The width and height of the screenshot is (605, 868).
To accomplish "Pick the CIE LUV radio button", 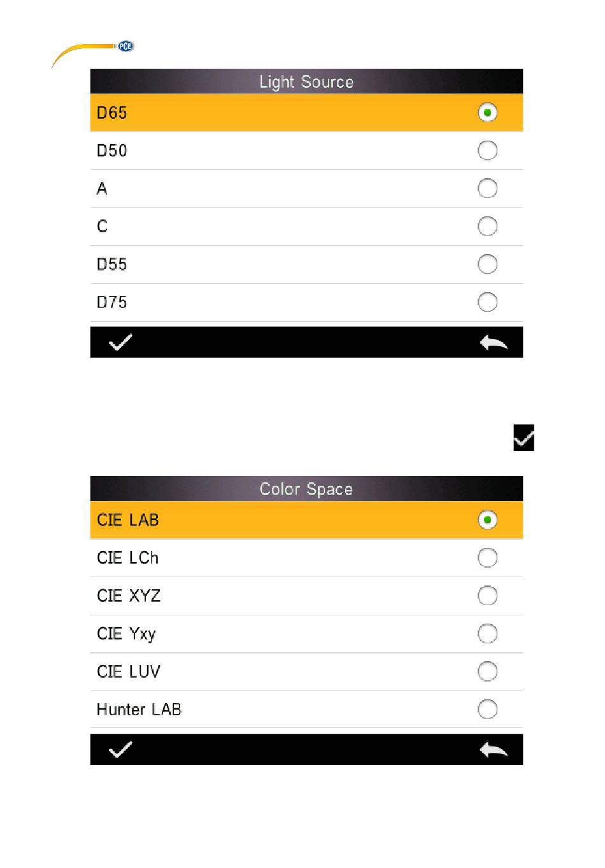I will coord(487,671).
